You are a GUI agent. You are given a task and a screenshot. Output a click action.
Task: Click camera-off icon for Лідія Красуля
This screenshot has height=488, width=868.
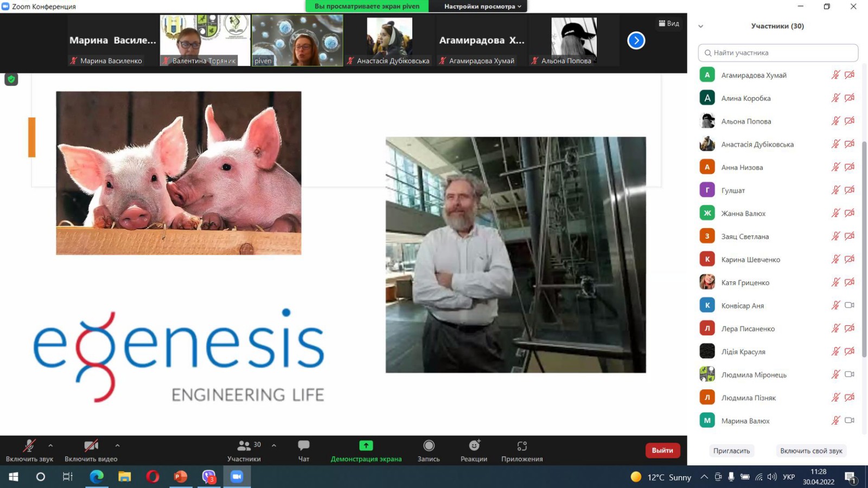pos(850,351)
